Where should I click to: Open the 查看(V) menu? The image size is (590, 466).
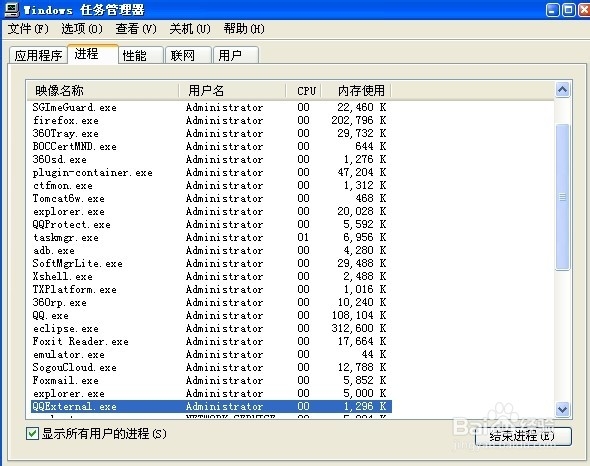coord(136,29)
